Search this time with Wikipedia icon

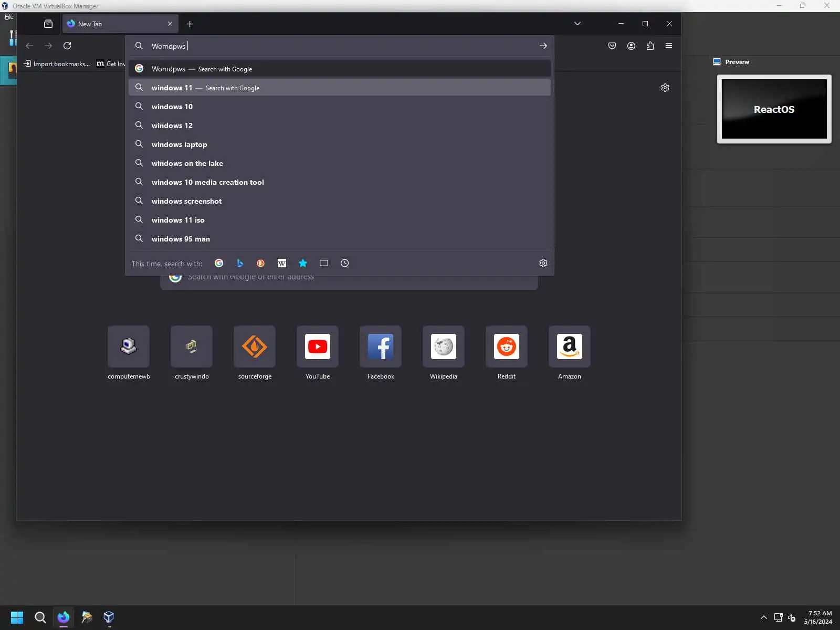(x=282, y=263)
